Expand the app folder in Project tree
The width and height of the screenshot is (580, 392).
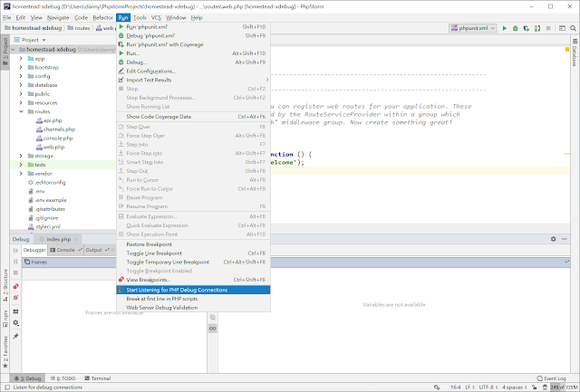(21, 58)
